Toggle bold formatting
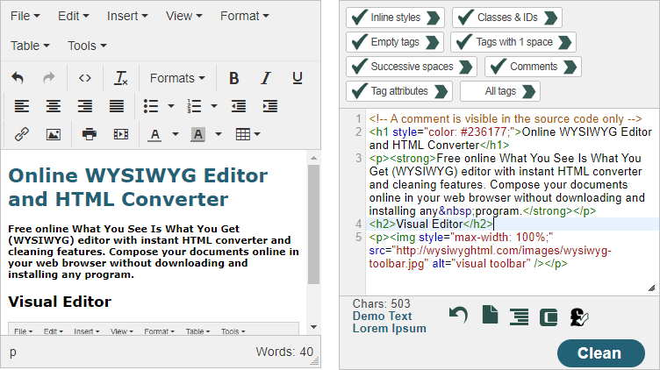The height and width of the screenshot is (370, 660). (234, 78)
